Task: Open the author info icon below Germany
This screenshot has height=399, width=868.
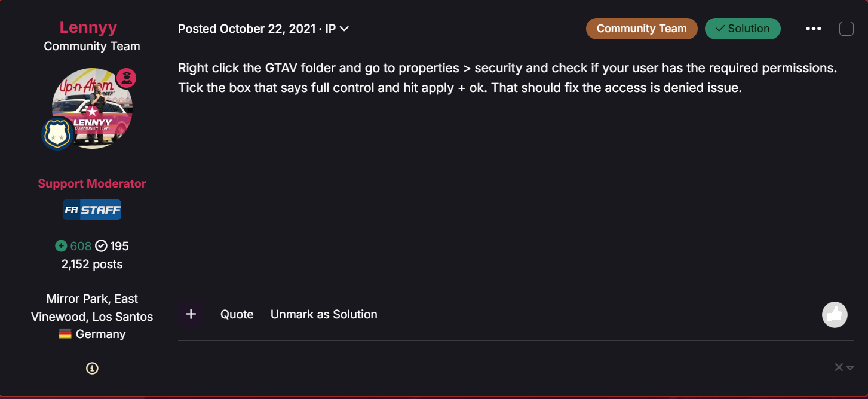Action: click(92, 369)
